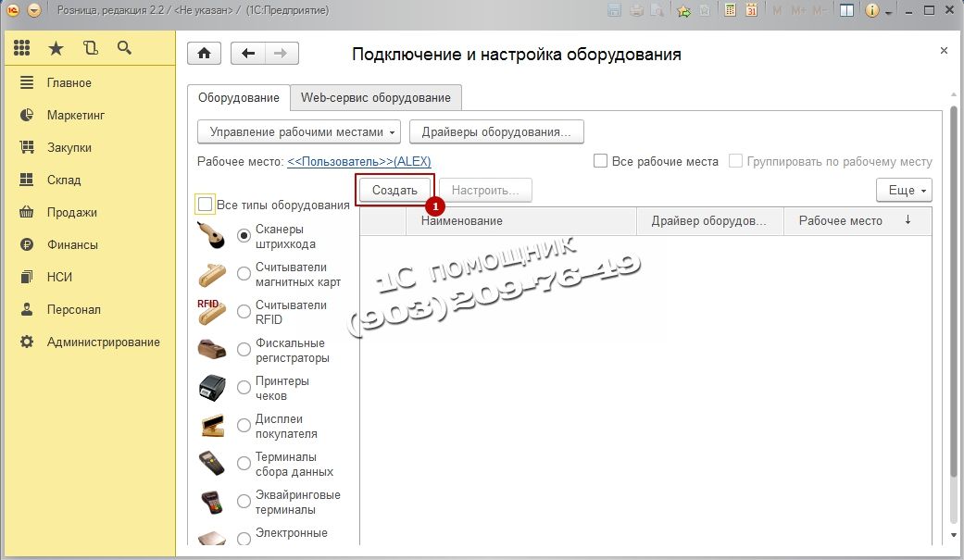Switch to 'Web-сервис оборудование' tab
The width and height of the screenshot is (964, 560).
pos(375,97)
